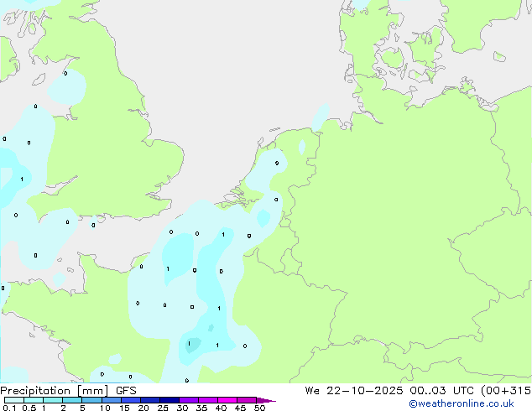Click the 25–30 mm navy legend swatch
This screenshot has height=411, width=532.
pos(170,400)
